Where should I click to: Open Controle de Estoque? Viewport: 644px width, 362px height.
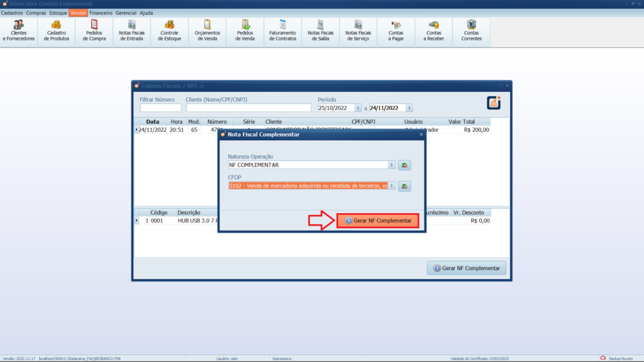pyautogui.click(x=170, y=31)
